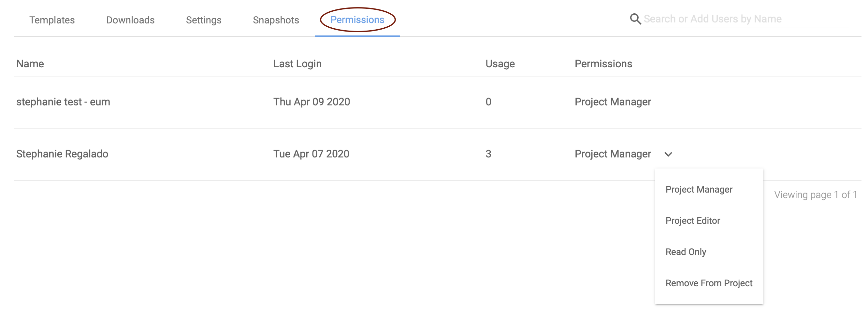Viewport: 868px width, 324px height.
Task: Click the Name column header
Action: tap(30, 63)
